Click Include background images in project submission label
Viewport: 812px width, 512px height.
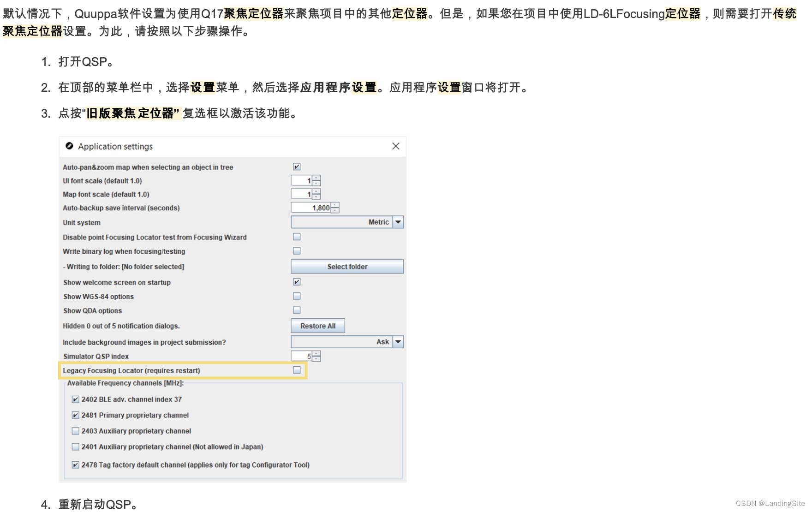tap(144, 342)
